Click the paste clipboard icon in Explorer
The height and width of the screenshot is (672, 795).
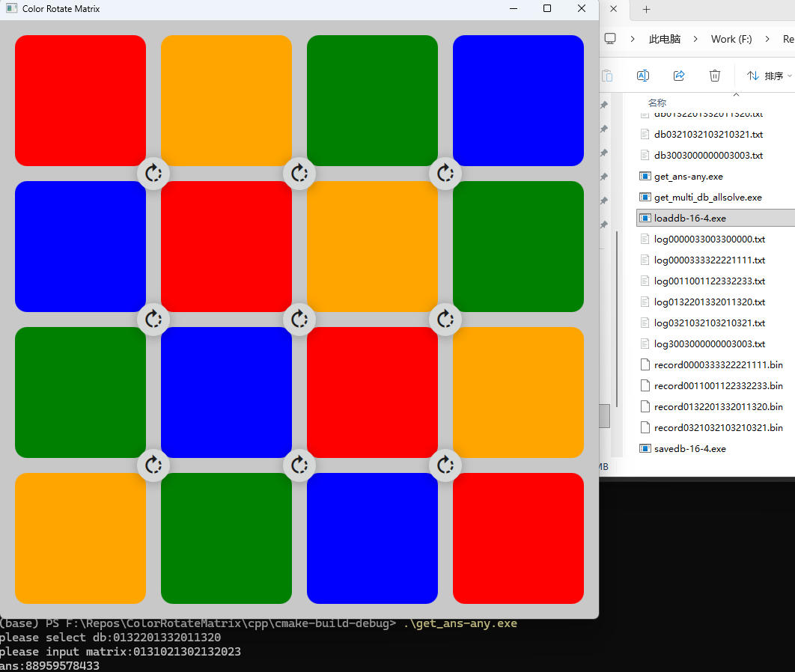(607, 76)
